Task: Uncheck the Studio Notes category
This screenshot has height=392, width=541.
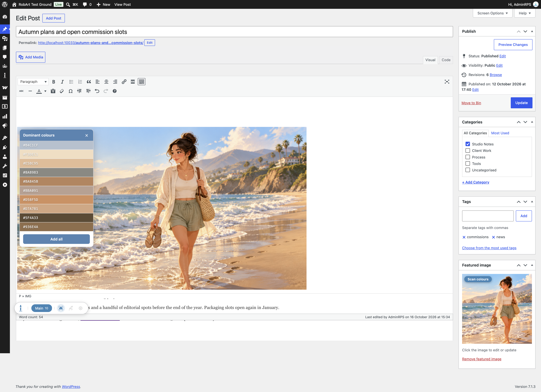Action: pos(467,144)
